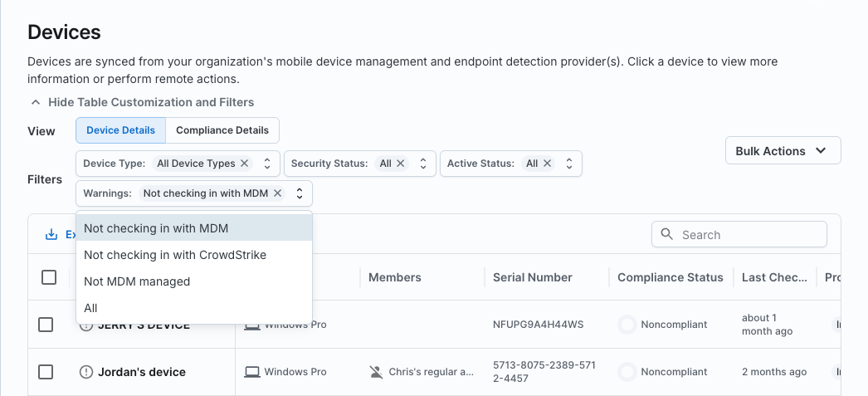This screenshot has height=396, width=868.
Task: Click the search magnifier icon
Action: click(667, 235)
